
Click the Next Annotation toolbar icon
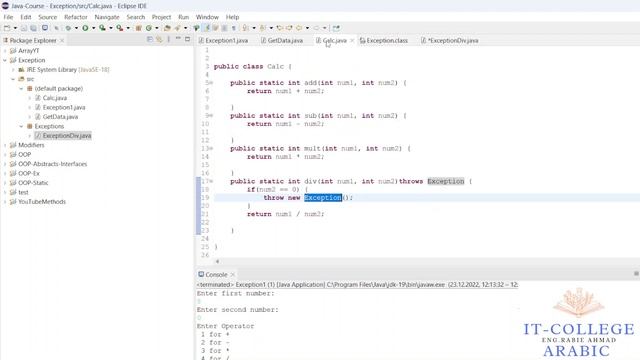(x=245, y=28)
